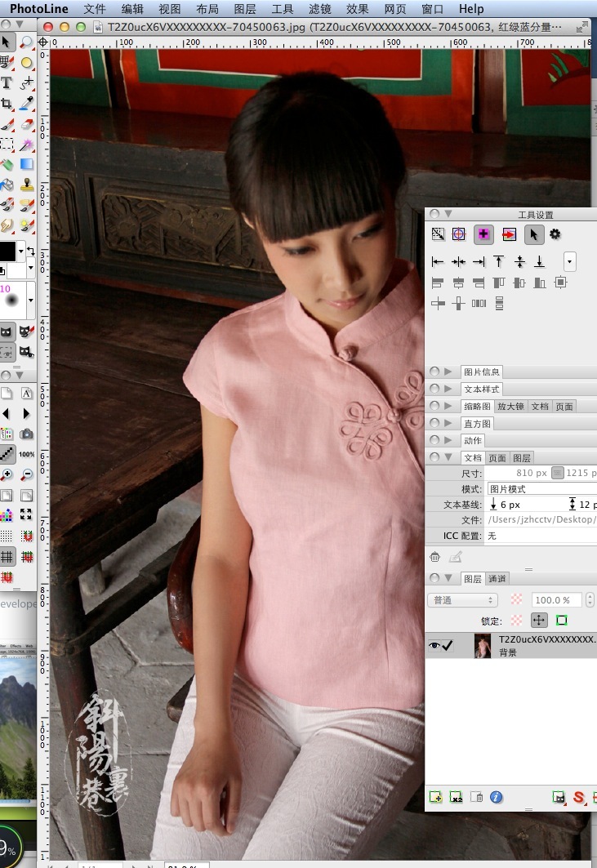This screenshot has width=597, height=868.
Task: Pick the Crop tool
Action: click(7, 104)
